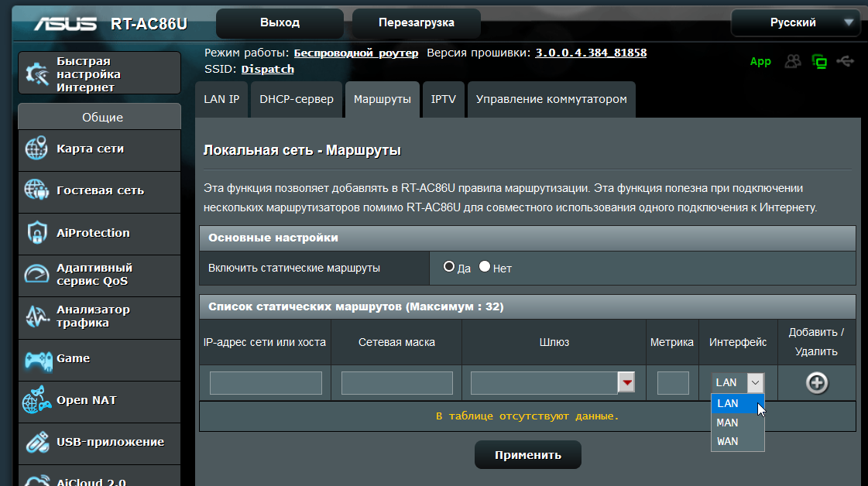Open the Управление коммутатором tab

[551, 100]
